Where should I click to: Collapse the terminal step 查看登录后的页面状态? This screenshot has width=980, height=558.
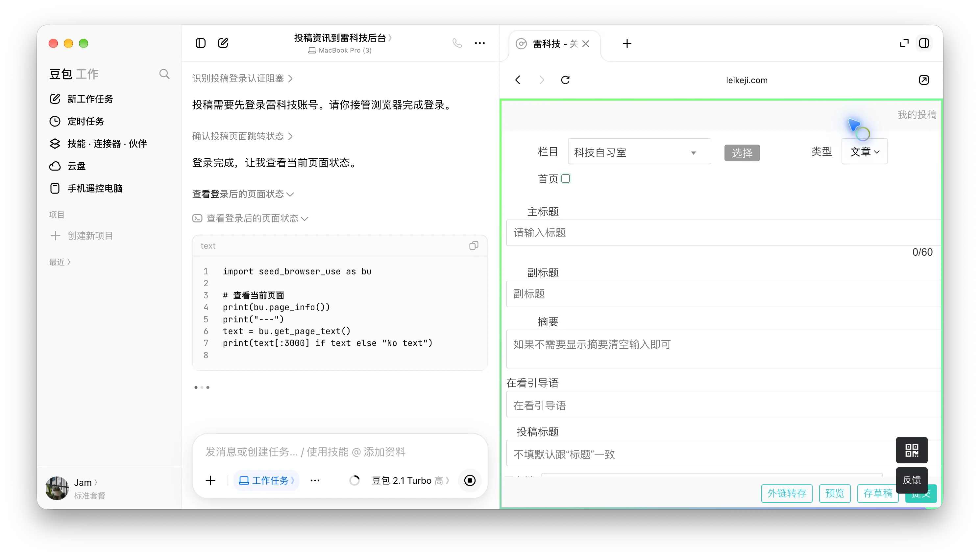250,218
